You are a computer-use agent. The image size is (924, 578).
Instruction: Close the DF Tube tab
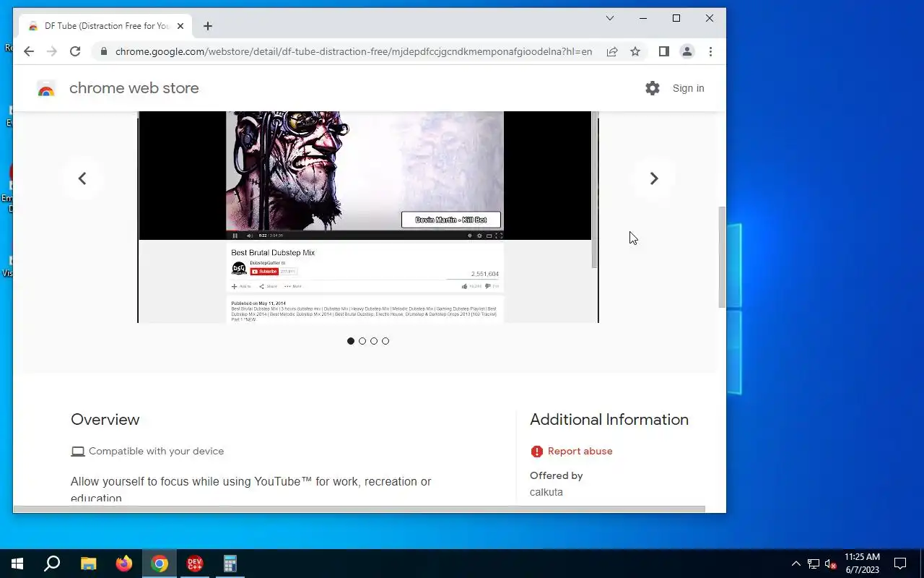pyautogui.click(x=180, y=26)
